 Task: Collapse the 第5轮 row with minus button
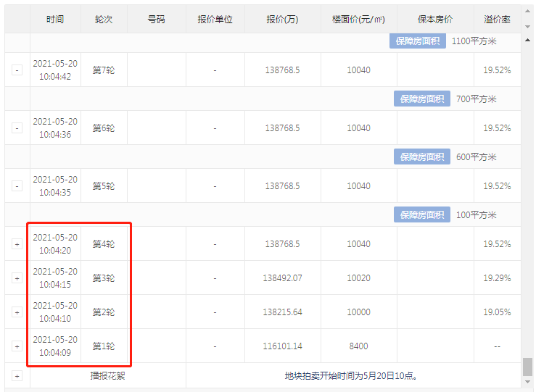click(17, 186)
